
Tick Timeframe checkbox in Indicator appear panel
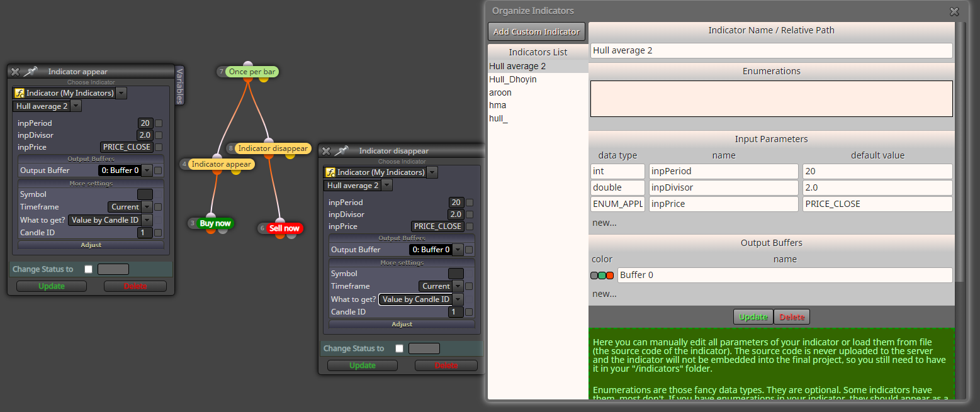click(159, 207)
